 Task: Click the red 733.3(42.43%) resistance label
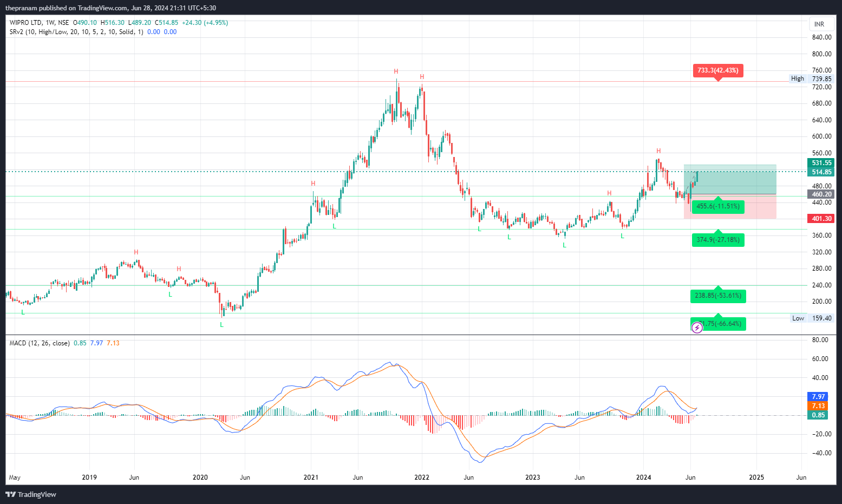pos(718,70)
